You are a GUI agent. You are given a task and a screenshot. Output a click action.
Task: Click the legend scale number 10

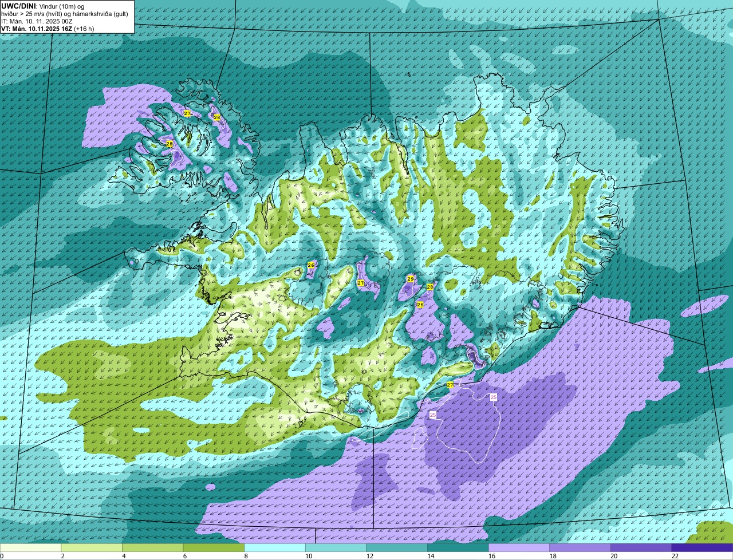coord(309,556)
